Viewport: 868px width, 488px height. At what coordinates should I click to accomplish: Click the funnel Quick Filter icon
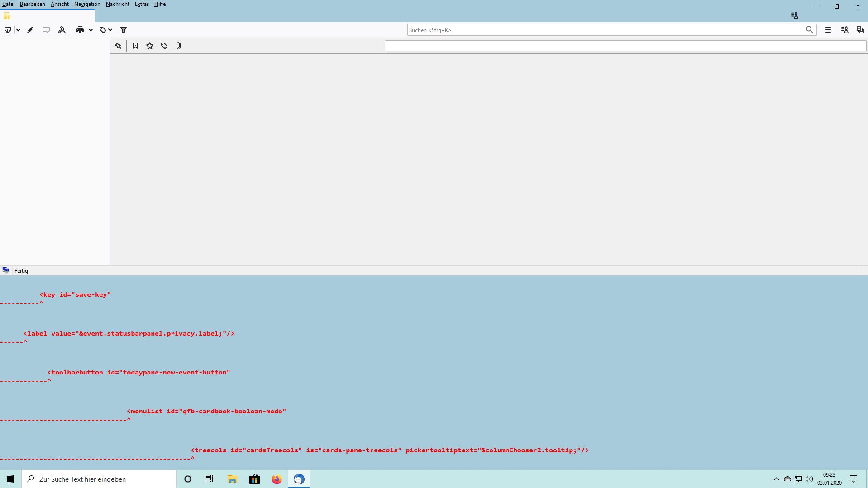pyautogui.click(x=124, y=30)
